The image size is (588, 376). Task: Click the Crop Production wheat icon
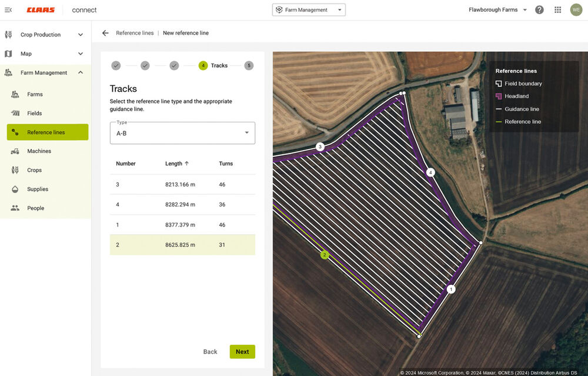coord(8,35)
